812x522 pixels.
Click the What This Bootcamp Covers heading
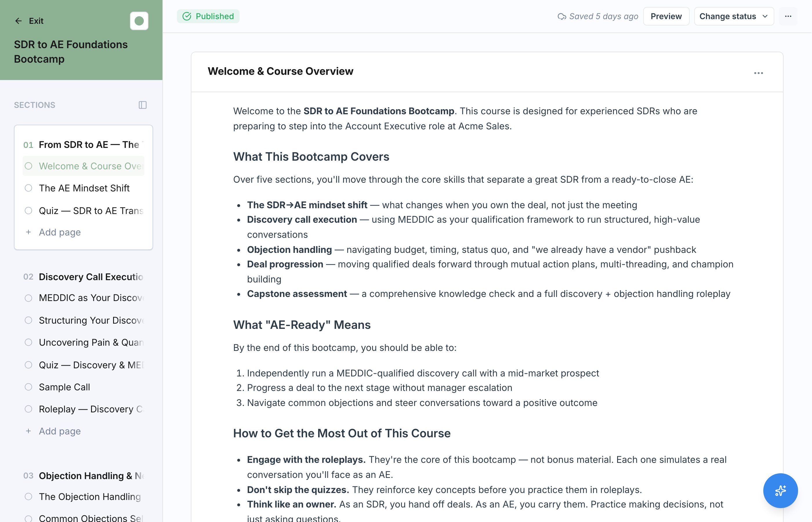coord(311,157)
